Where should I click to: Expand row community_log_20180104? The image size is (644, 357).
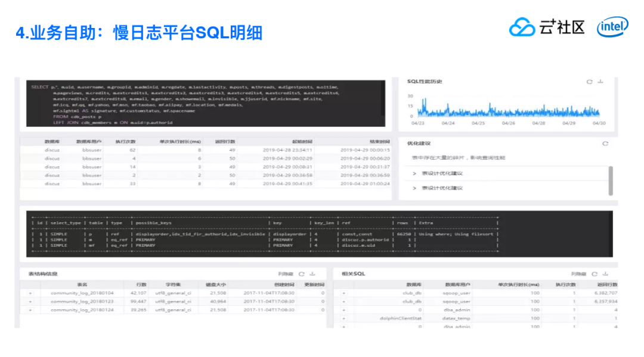30,293
